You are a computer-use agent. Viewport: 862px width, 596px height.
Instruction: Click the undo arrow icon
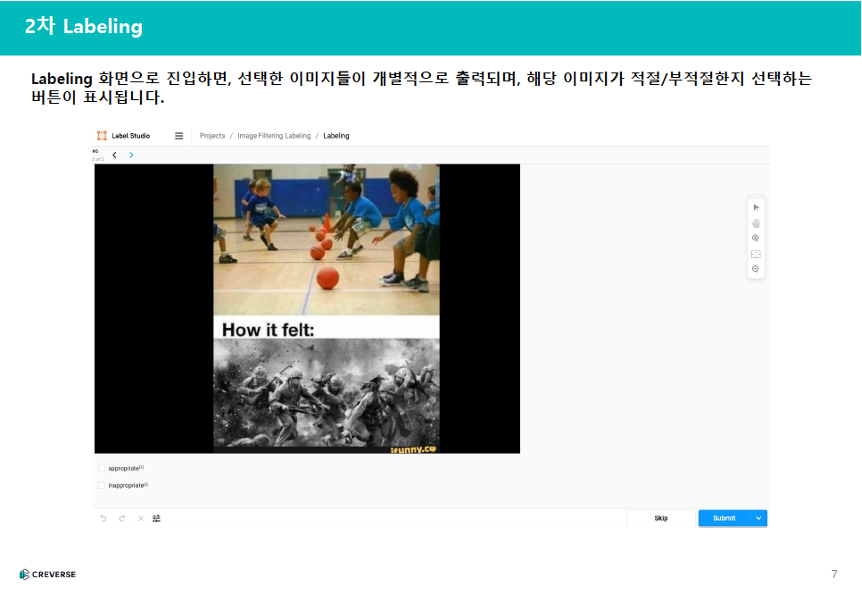coord(103,518)
